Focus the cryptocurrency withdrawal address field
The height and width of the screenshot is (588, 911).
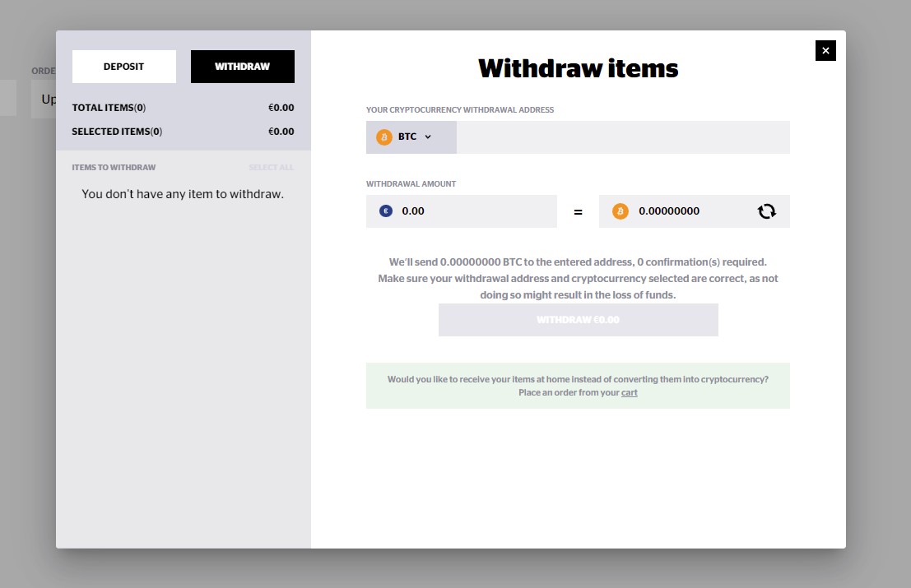[622, 137]
